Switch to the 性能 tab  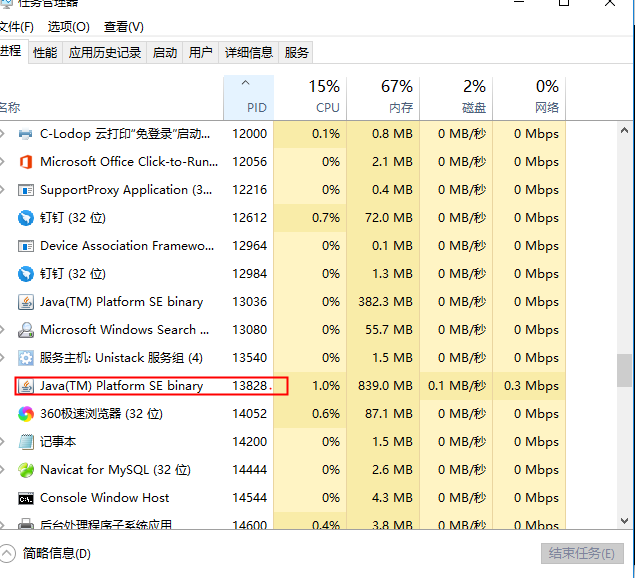coord(45,53)
